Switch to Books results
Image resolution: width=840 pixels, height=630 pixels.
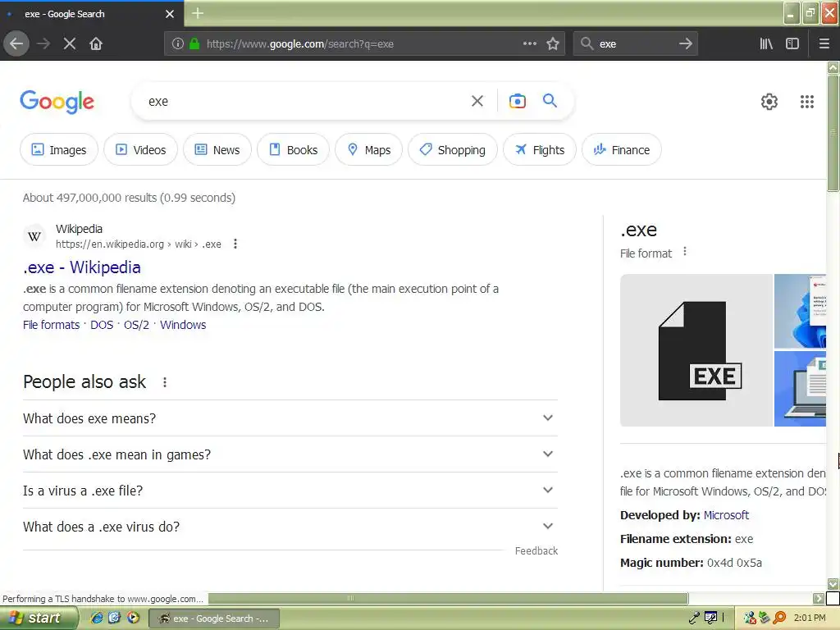tap(293, 149)
